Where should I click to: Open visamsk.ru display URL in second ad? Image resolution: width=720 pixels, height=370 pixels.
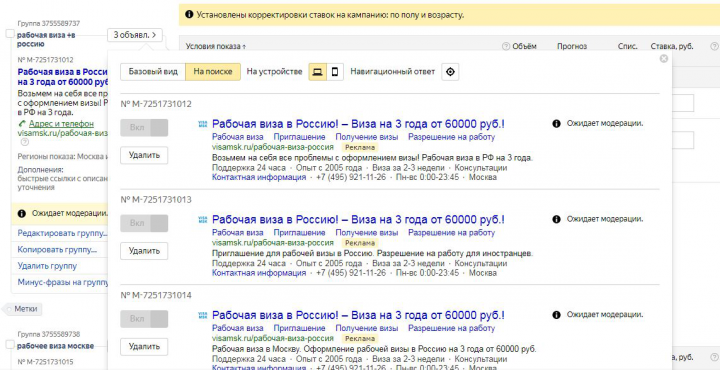pyautogui.click(x=273, y=243)
